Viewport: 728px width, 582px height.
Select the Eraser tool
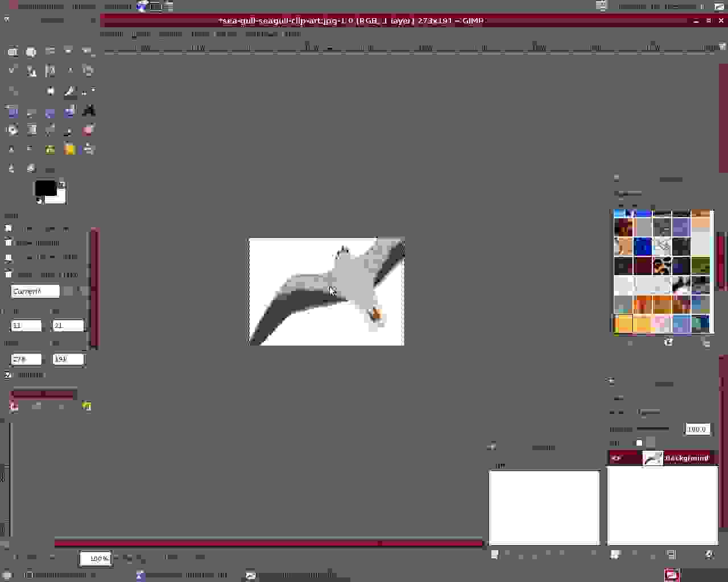(88, 130)
